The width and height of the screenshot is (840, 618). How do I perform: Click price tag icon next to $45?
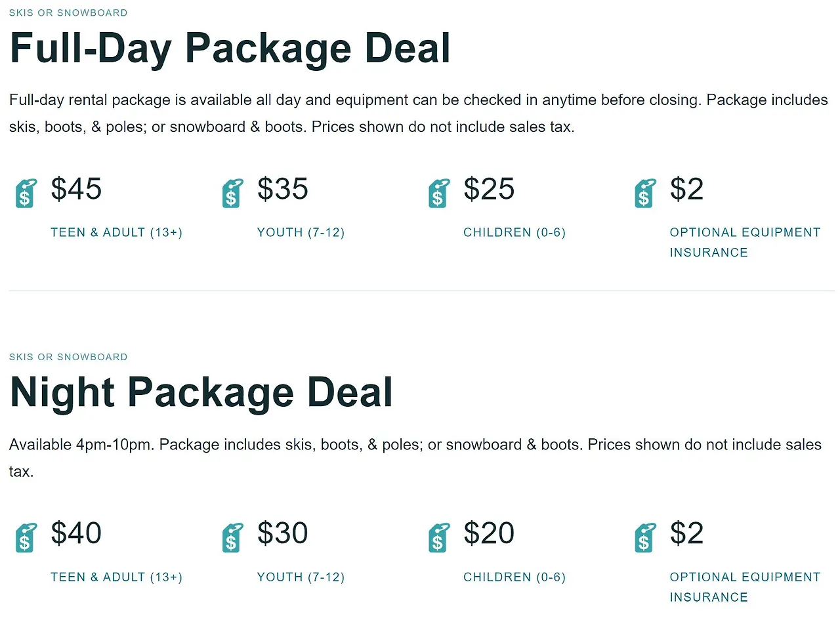[26, 194]
